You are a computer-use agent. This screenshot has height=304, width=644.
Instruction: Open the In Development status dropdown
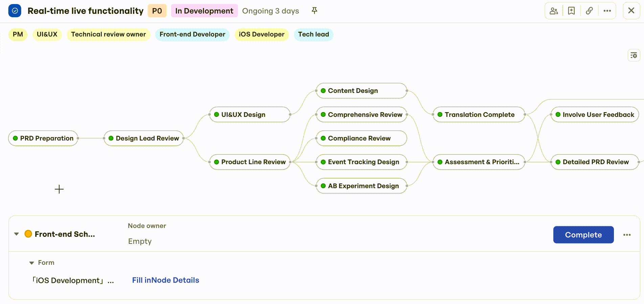(204, 11)
